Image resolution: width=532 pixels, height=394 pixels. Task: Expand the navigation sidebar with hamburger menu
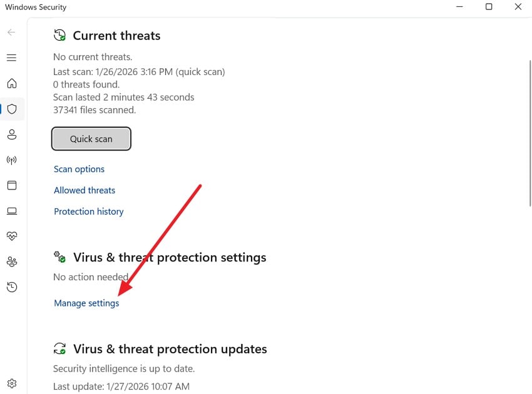click(x=11, y=57)
